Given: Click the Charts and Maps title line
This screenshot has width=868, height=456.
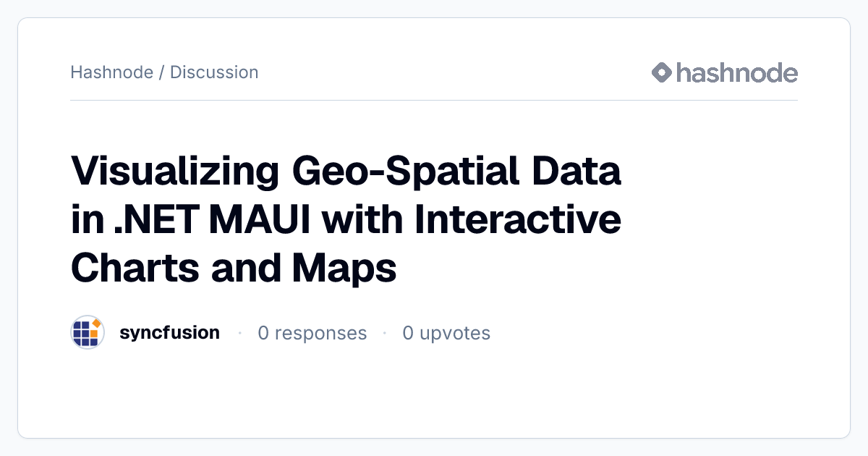Looking at the screenshot, I should coord(234,269).
